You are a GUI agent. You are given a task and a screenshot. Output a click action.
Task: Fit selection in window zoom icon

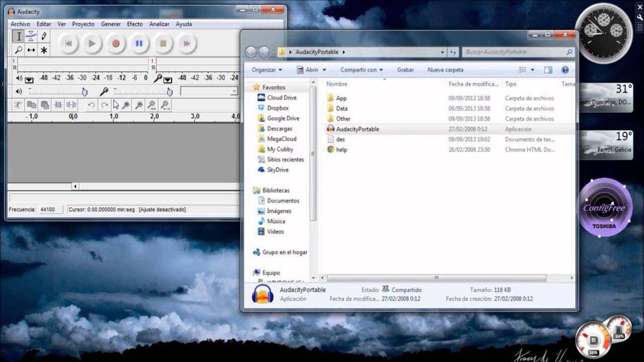pyautogui.click(x=152, y=105)
